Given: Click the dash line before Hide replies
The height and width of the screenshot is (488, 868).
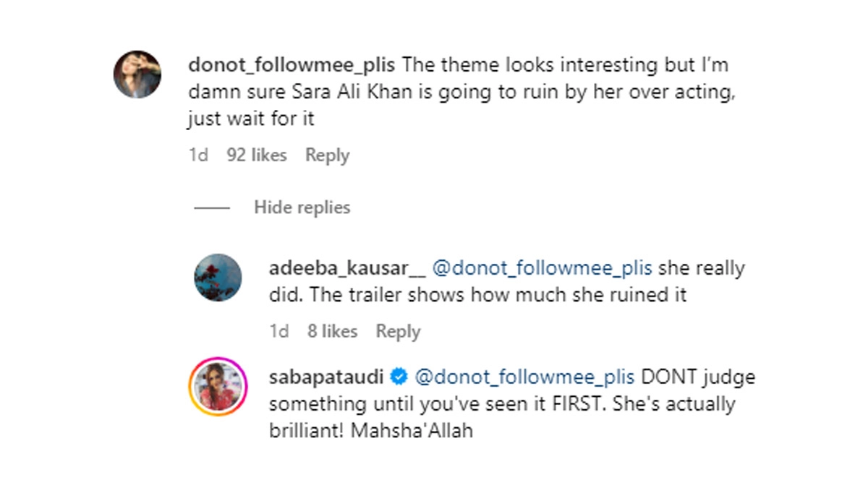Looking at the screenshot, I should [212, 208].
